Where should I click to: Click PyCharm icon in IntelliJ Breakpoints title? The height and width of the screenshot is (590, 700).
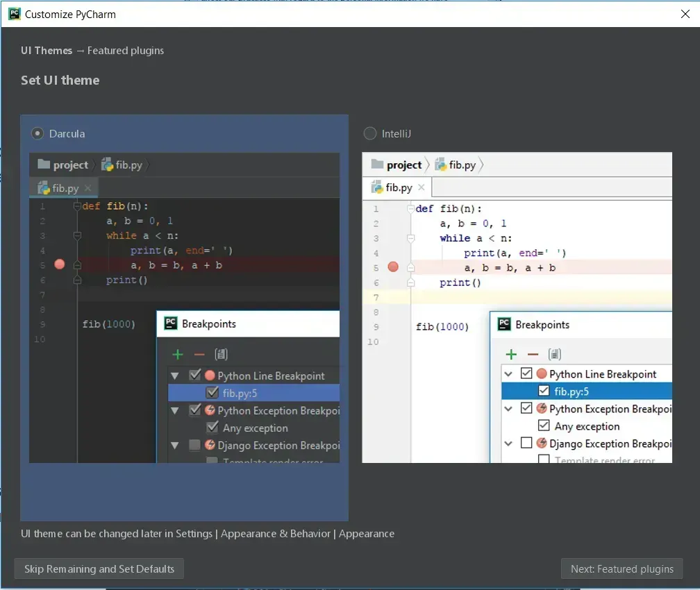click(x=504, y=324)
